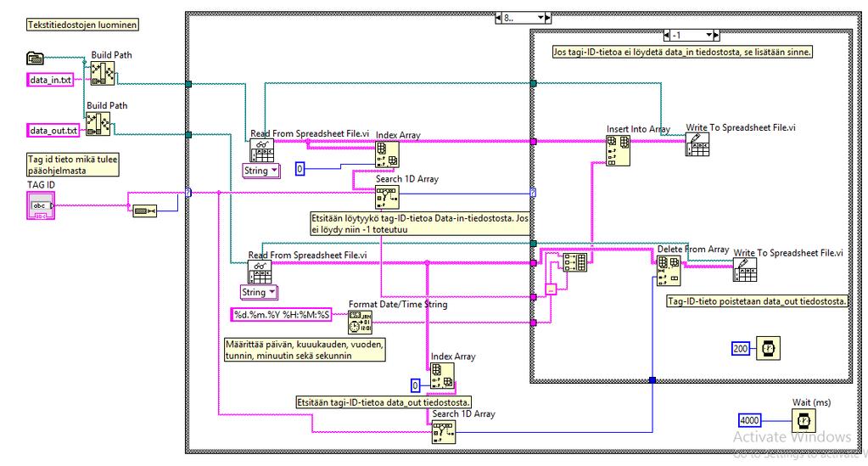Click the 0 constant at lower Index Array
This screenshot has height=466, width=868.
pyautogui.click(x=415, y=385)
